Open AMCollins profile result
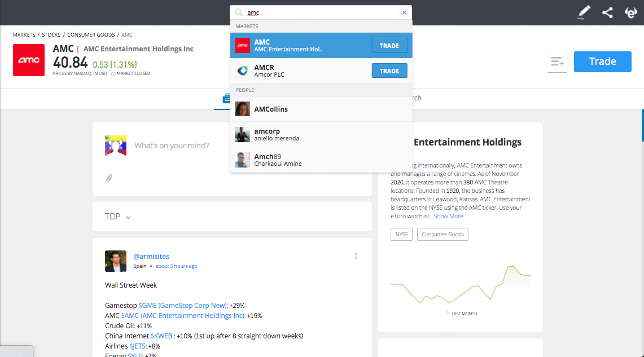Image resolution: width=644 pixels, height=357 pixels. point(321,109)
